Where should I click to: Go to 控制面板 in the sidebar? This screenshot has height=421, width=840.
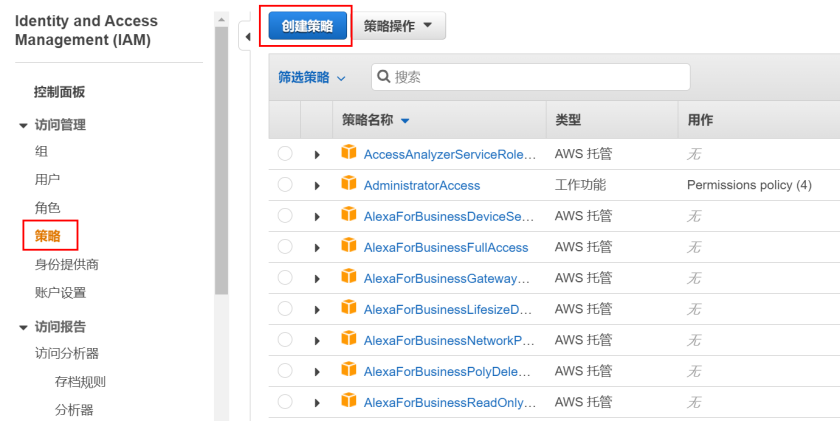pyautogui.click(x=59, y=92)
